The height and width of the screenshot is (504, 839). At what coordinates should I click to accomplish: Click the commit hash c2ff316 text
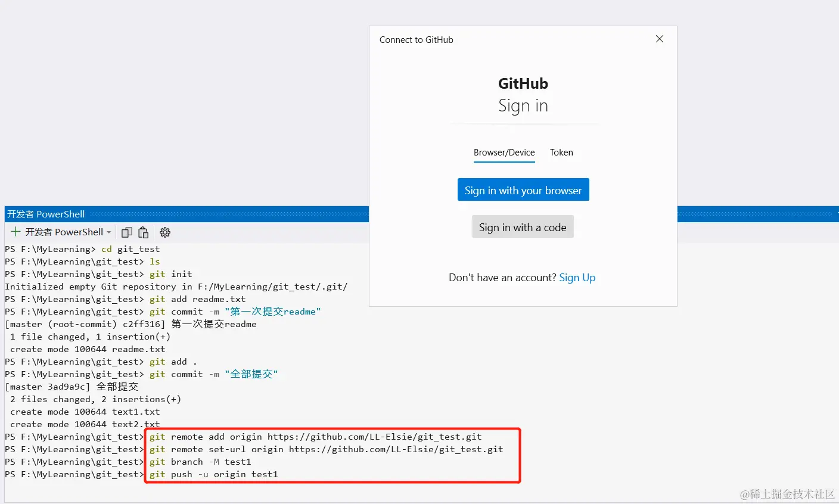(x=141, y=324)
